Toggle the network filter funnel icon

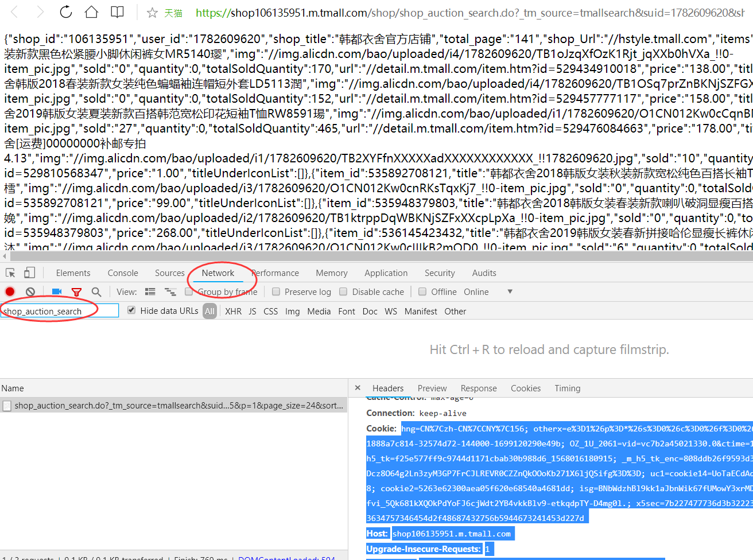pos(76,292)
